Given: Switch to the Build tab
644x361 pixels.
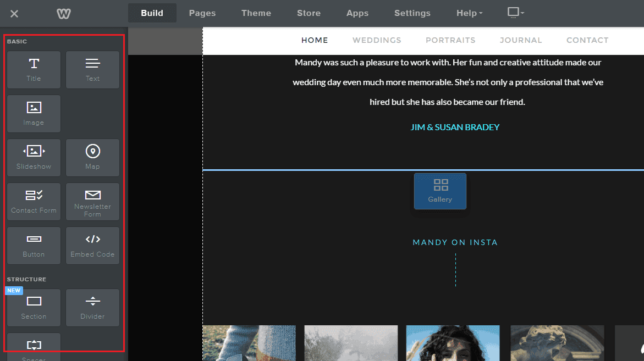Looking at the screenshot, I should (x=152, y=13).
